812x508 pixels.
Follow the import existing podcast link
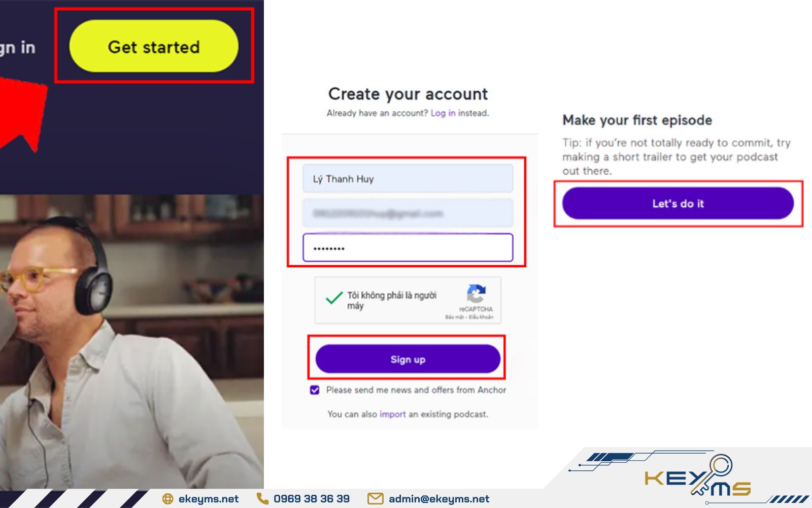393,414
